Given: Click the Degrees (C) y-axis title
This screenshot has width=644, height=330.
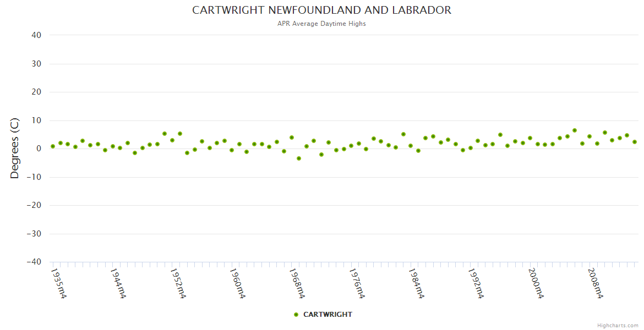Looking at the screenshot, I should click(15, 148).
